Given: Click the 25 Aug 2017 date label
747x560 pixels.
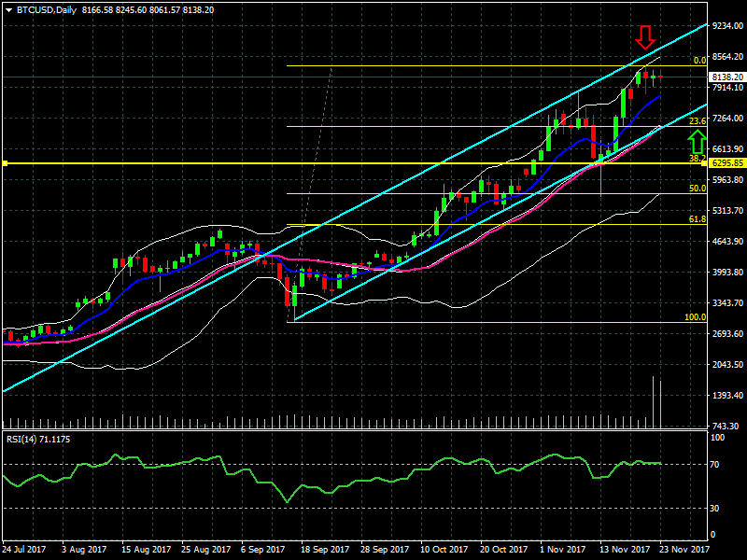Looking at the screenshot, I should click(205, 549).
